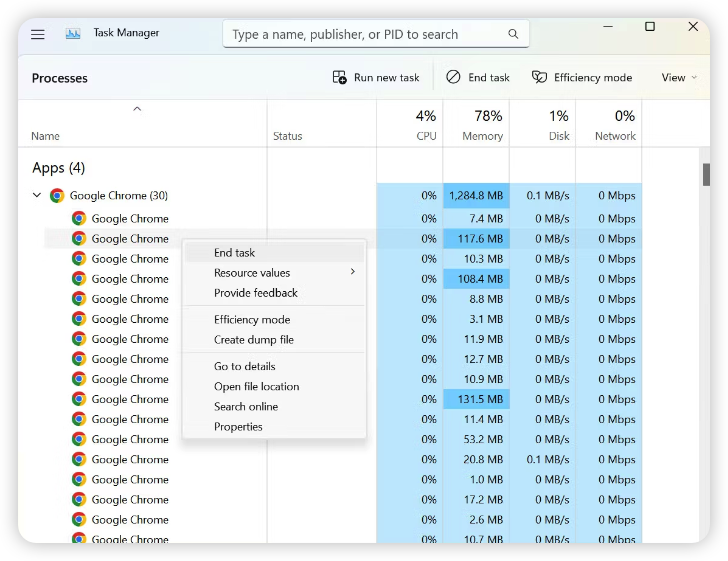Click Chrome icon in the 2.6 MB row
Image resolution: width=728 pixels, height=561 pixels.
pos(79,519)
